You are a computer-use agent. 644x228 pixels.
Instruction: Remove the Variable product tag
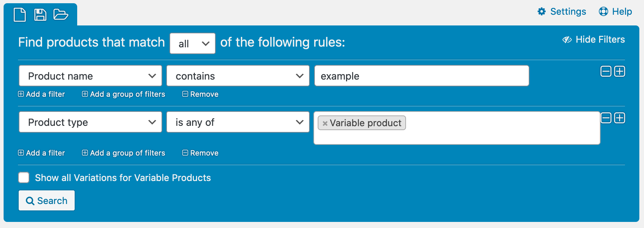(325, 123)
